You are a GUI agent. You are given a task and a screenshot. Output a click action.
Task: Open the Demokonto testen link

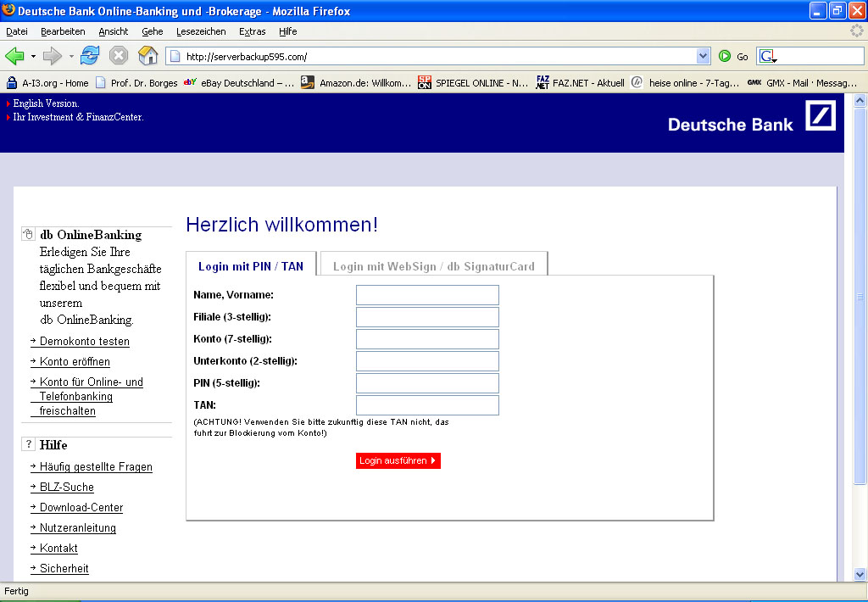click(84, 341)
